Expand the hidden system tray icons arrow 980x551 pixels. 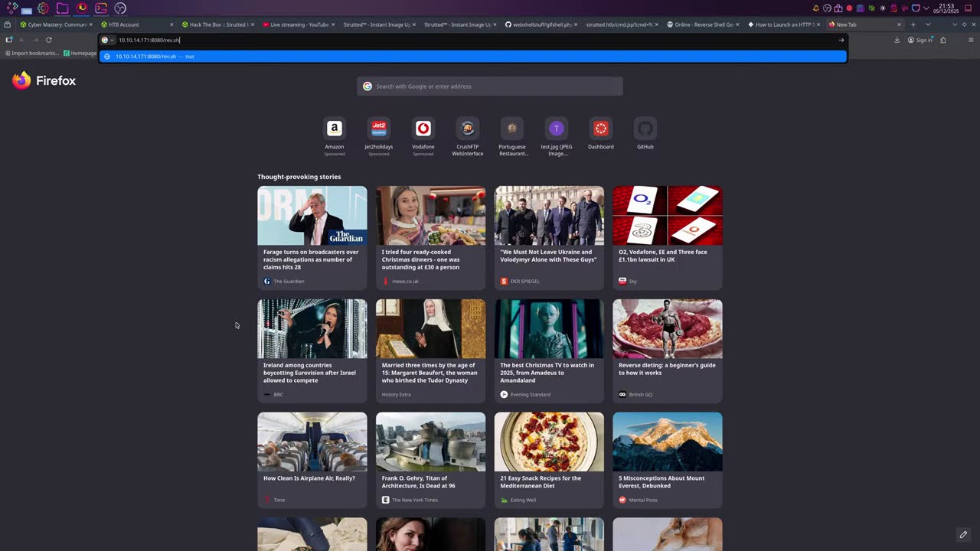[x=926, y=8]
